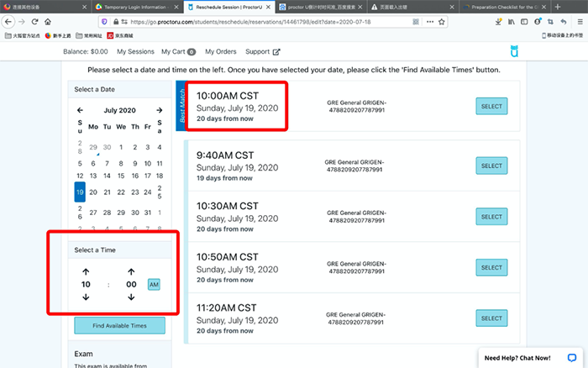588x368 pixels.
Task: Select the 9:40AM CST session
Action: tap(491, 166)
